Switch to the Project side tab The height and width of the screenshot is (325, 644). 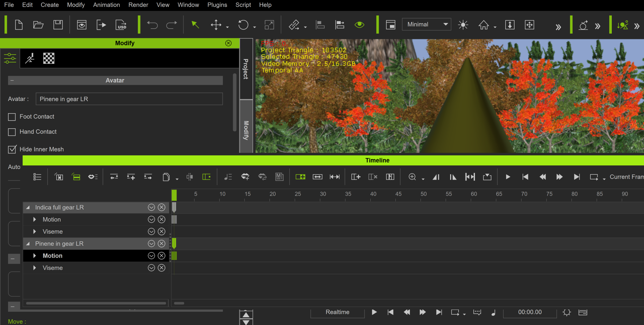point(246,69)
